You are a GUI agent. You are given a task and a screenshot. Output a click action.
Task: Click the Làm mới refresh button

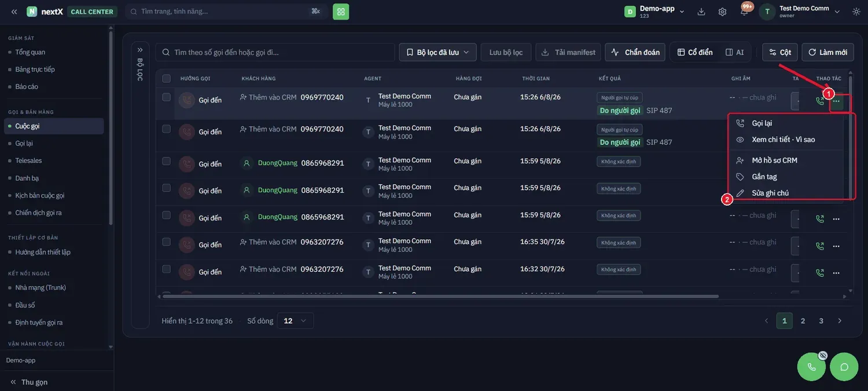tap(827, 52)
